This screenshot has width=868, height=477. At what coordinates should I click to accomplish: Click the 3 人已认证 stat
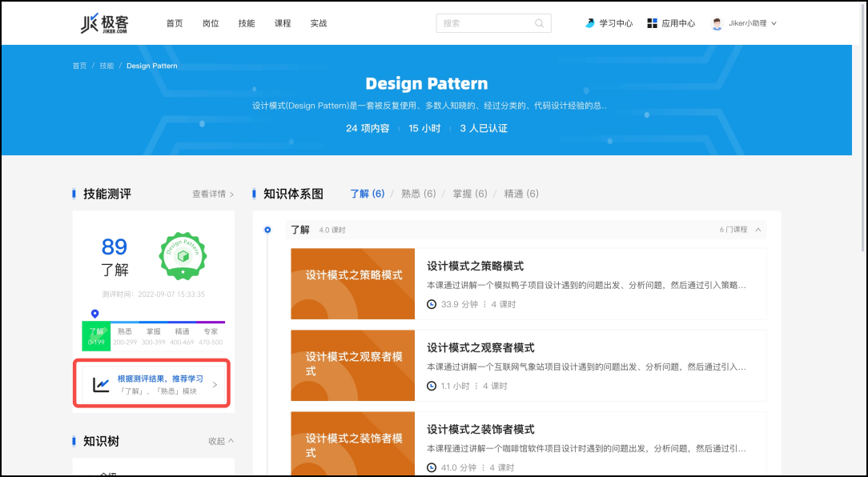[484, 128]
